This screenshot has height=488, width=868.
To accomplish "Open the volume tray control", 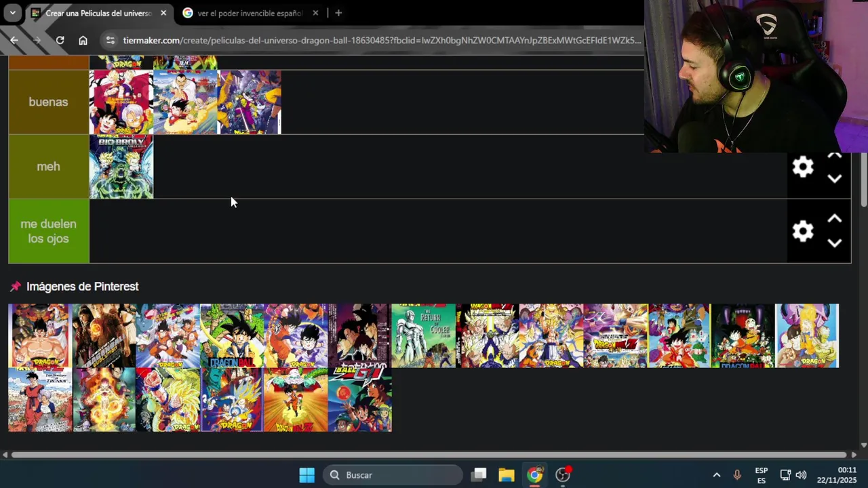I will point(801,475).
